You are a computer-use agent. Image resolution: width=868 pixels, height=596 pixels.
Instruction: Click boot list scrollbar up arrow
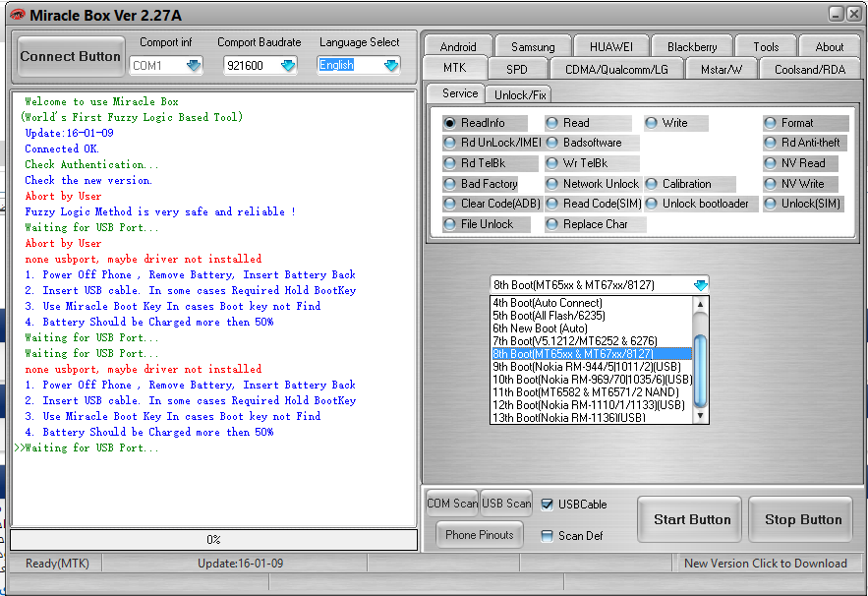[700, 304]
